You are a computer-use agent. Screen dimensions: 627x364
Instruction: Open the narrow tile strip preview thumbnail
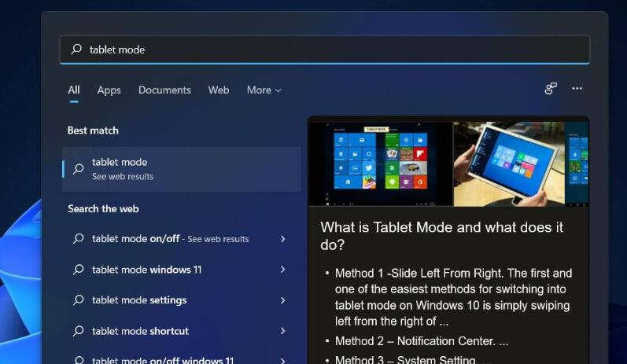click(577, 164)
